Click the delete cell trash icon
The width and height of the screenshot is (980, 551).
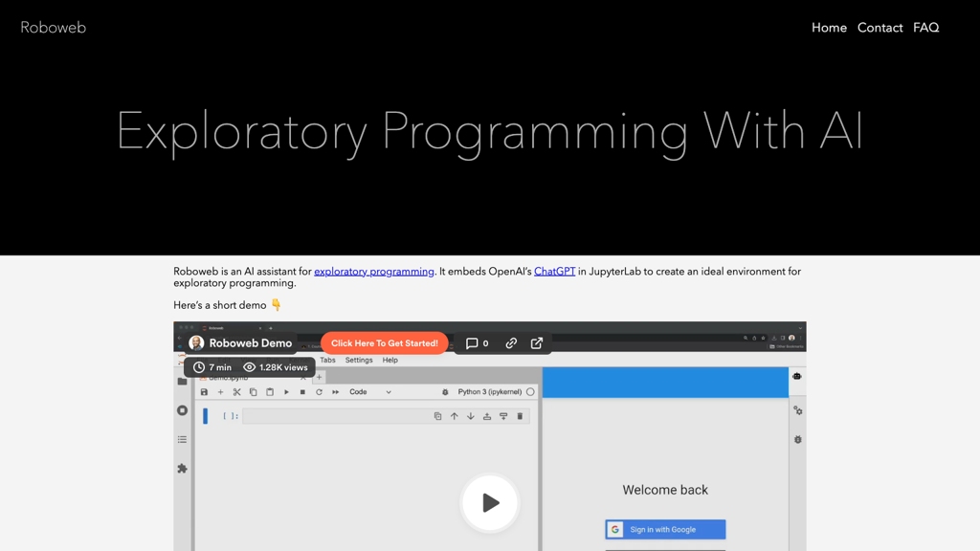(x=520, y=416)
